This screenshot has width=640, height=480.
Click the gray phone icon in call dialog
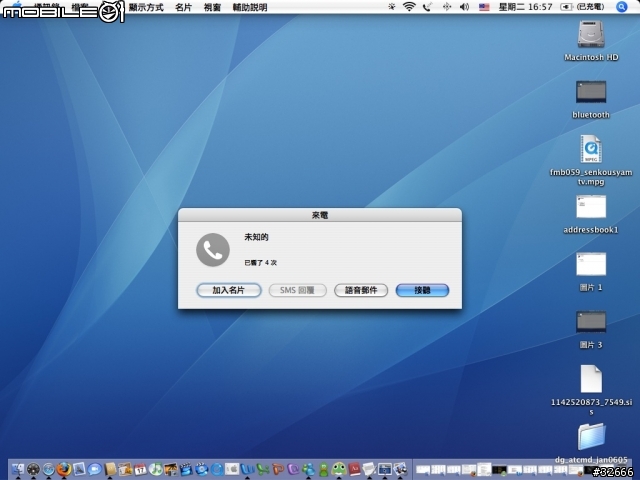click(x=213, y=250)
